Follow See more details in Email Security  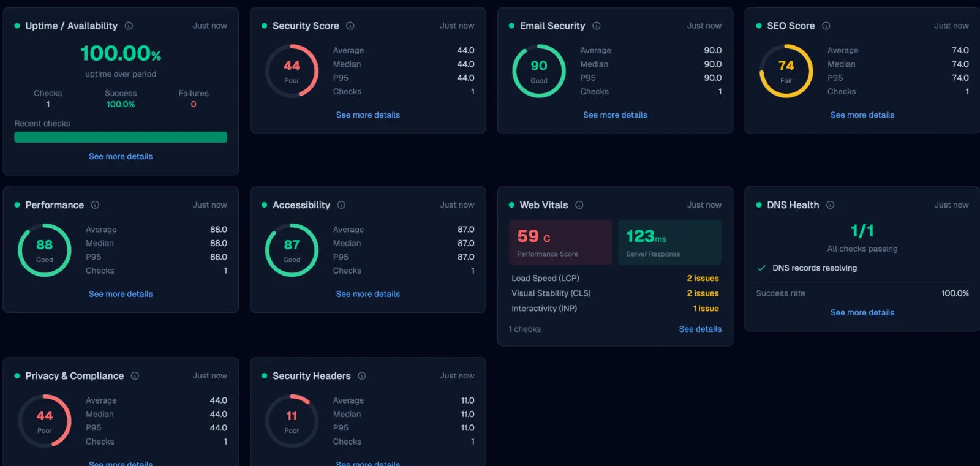tap(615, 115)
